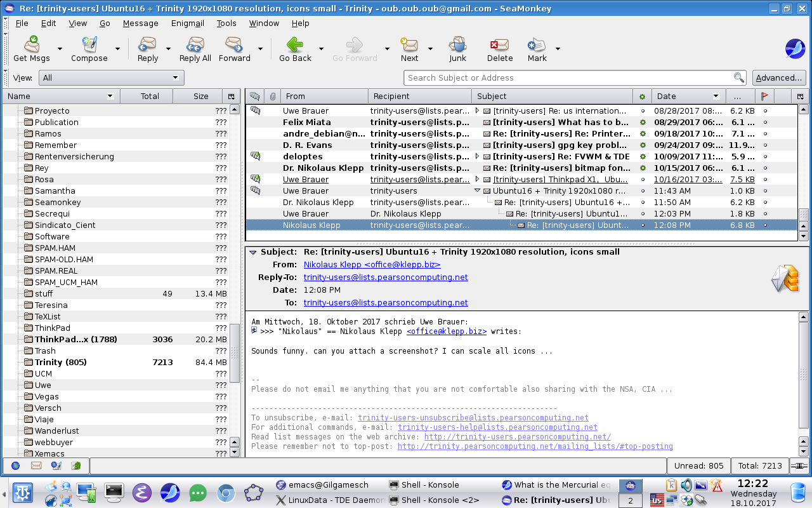This screenshot has width=812, height=508.
Task: Open trinity-users-unsubscribe email link
Action: click(473, 418)
